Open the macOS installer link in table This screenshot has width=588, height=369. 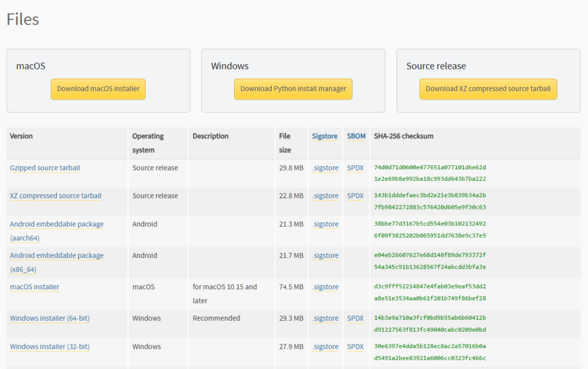34,287
